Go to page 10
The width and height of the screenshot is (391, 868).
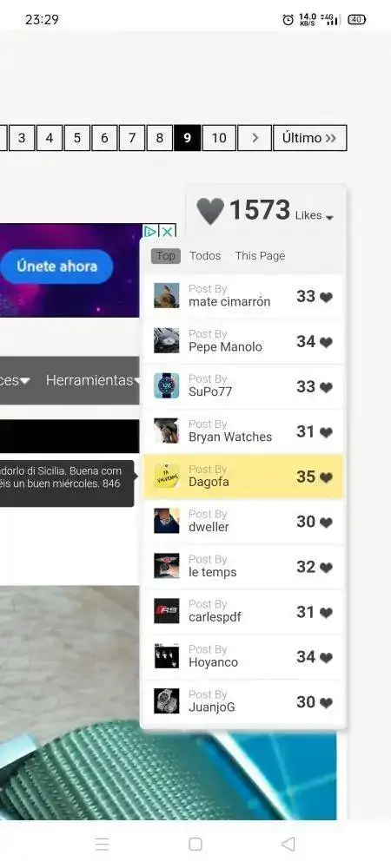click(x=219, y=138)
